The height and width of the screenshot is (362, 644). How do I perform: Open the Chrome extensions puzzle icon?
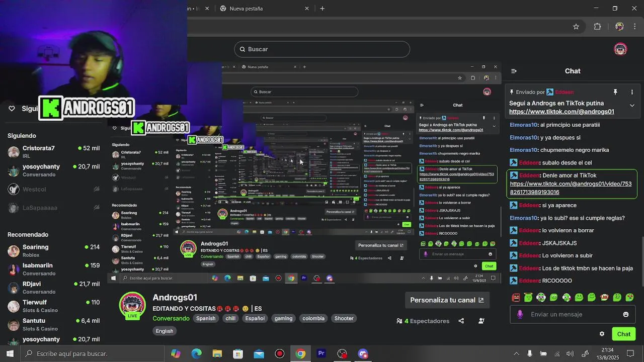598,27
